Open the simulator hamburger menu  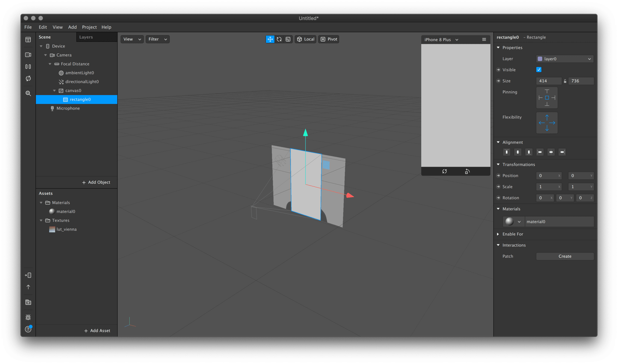484,40
